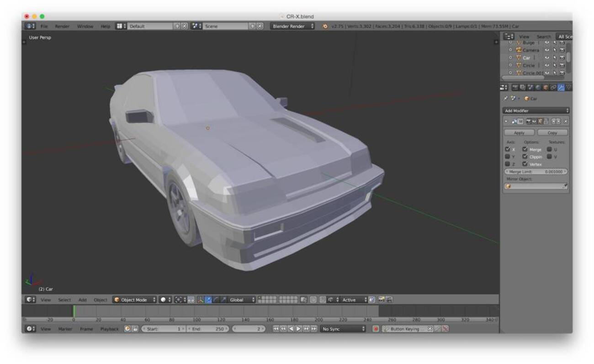
Task: Jump to the end frame in timeline controls
Action: pyautogui.click(x=313, y=329)
